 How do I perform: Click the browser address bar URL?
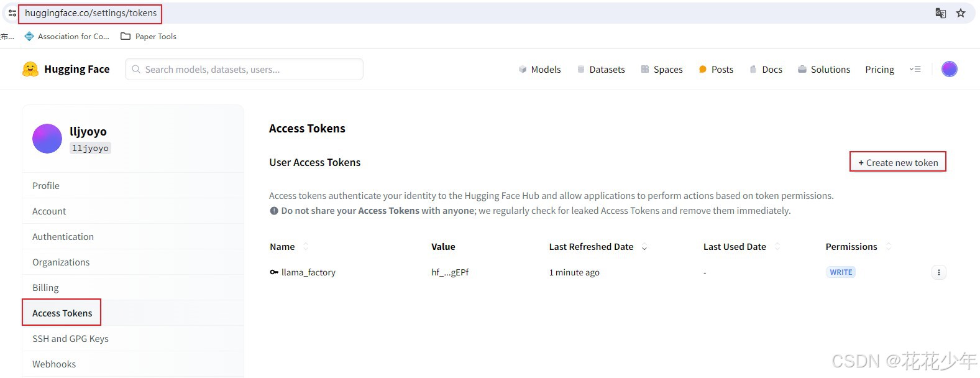91,13
